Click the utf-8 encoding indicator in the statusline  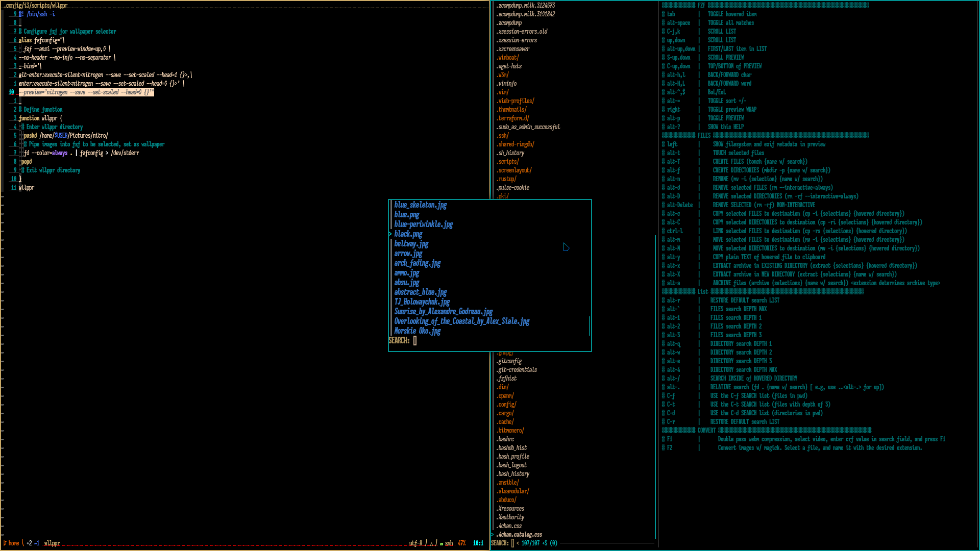click(415, 543)
